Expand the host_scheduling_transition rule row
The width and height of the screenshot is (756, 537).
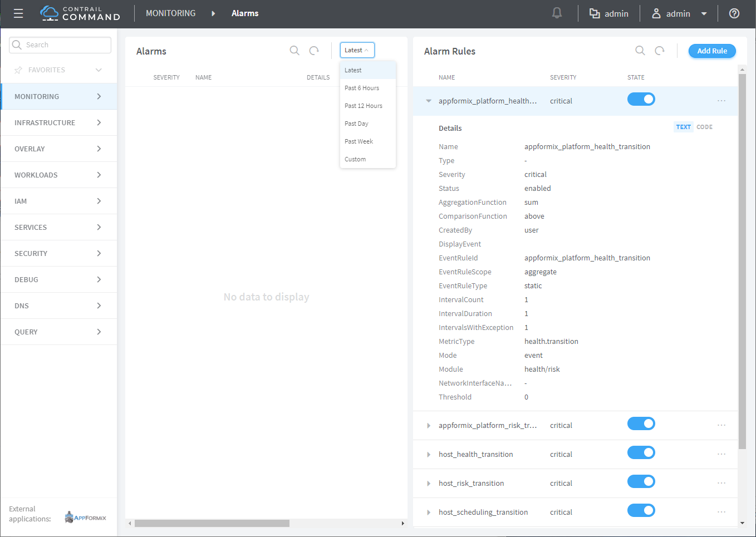point(429,512)
